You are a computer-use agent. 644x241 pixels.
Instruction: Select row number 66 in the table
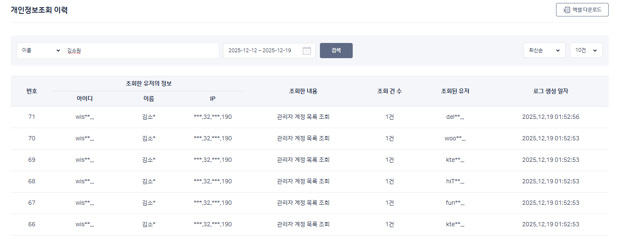point(32,225)
